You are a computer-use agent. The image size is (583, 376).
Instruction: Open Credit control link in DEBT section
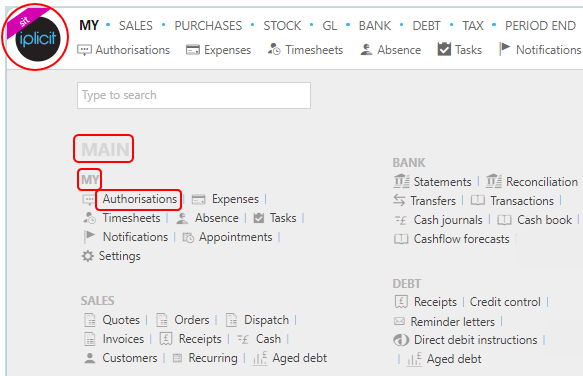click(x=505, y=302)
